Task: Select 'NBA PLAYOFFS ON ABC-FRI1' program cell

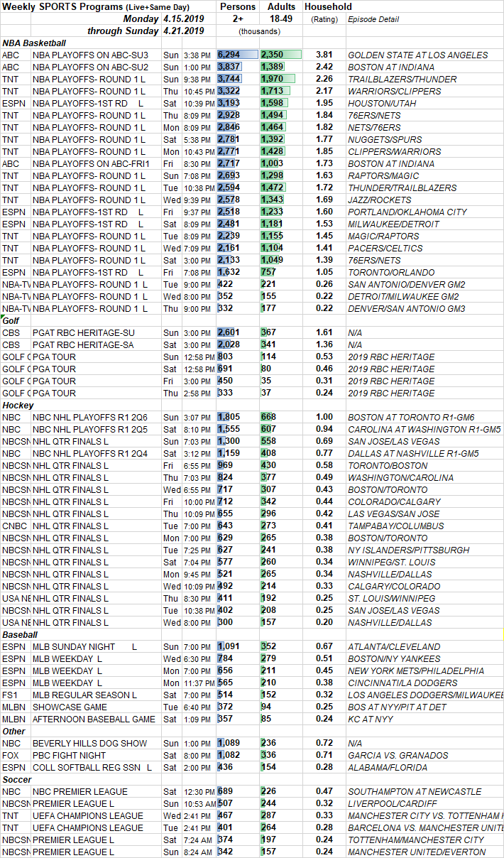Action: click(96, 163)
